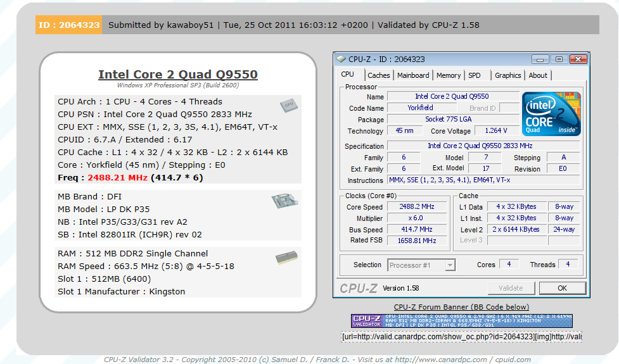Open the About tab
The width and height of the screenshot is (619, 364).
click(x=538, y=75)
